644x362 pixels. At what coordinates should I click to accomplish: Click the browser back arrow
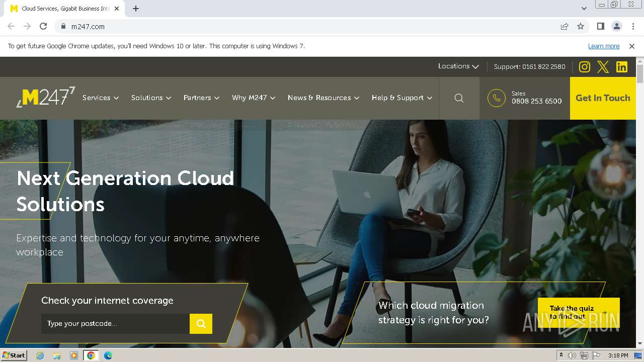pos(11,26)
